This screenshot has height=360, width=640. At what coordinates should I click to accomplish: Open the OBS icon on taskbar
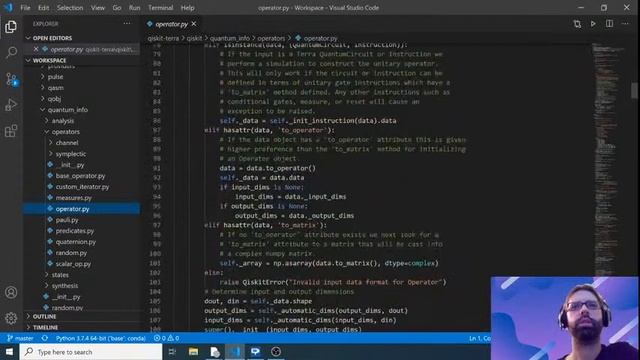point(276,352)
